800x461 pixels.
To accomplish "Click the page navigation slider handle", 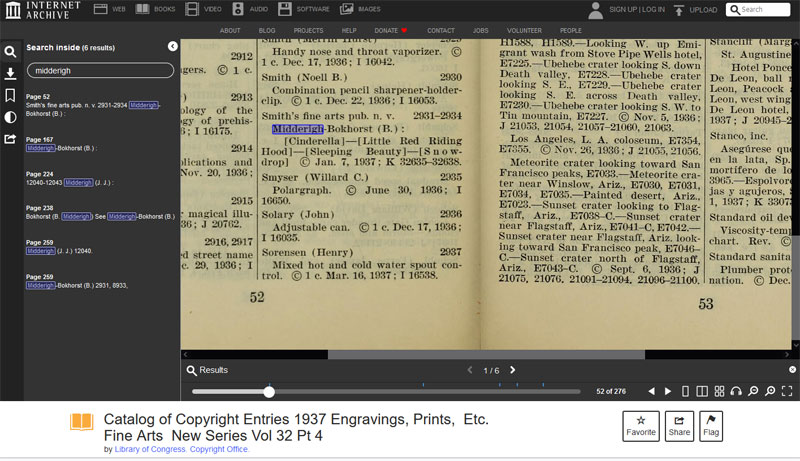I will click(x=269, y=391).
